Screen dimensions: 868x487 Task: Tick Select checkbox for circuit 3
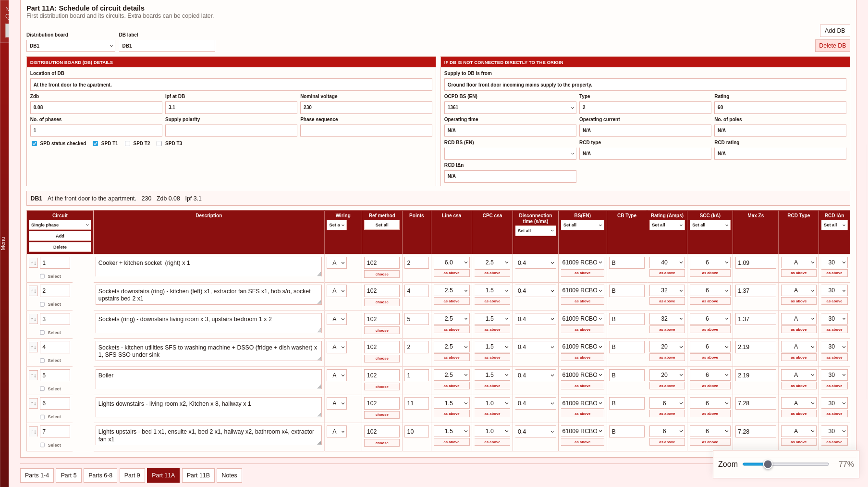click(x=42, y=333)
